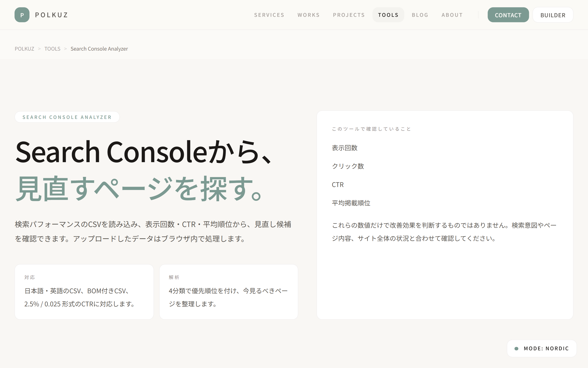Open the PROJECTS nav item
The height and width of the screenshot is (368, 588).
pyautogui.click(x=349, y=15)
